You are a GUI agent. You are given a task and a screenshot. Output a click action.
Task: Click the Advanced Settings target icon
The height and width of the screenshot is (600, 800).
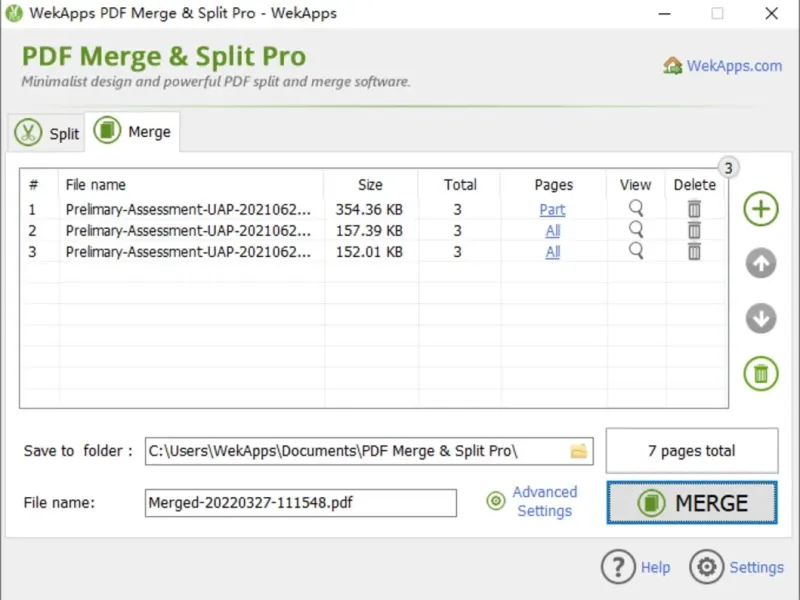click(x=495, y=501)
